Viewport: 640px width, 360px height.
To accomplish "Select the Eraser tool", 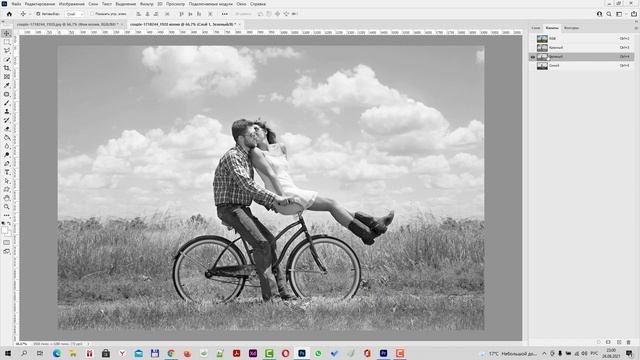I will [7, 129].
